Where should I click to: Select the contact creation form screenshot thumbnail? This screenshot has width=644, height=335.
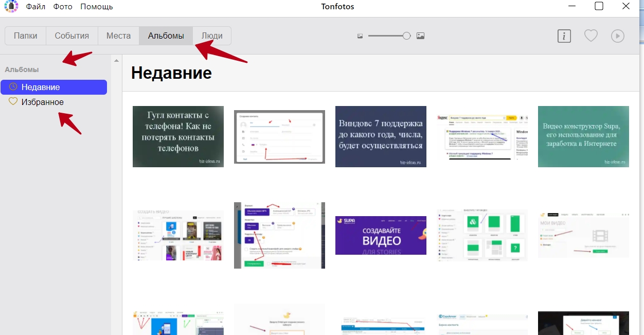(279, 137)
